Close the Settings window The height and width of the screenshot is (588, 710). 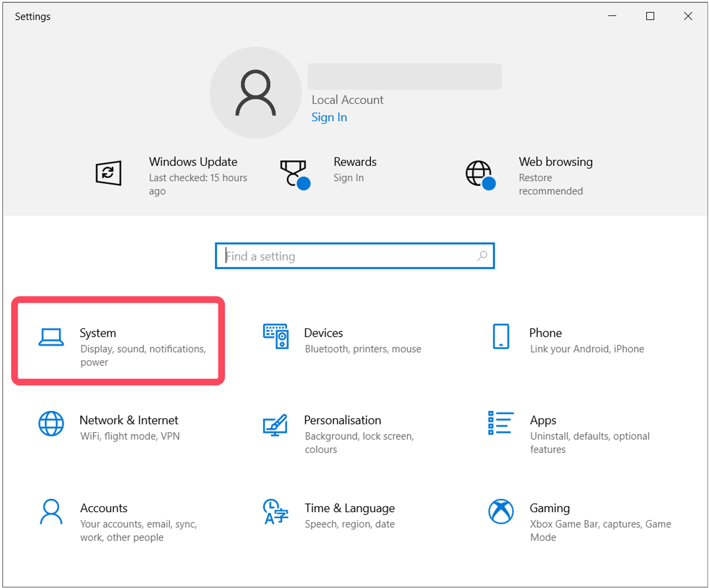point(688,16)
